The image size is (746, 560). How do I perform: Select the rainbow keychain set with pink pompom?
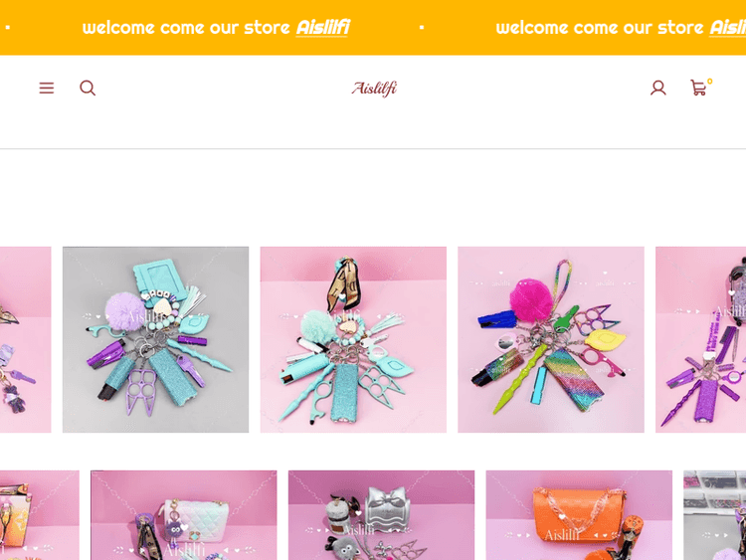pyautogui.click(x=551, y=339)
